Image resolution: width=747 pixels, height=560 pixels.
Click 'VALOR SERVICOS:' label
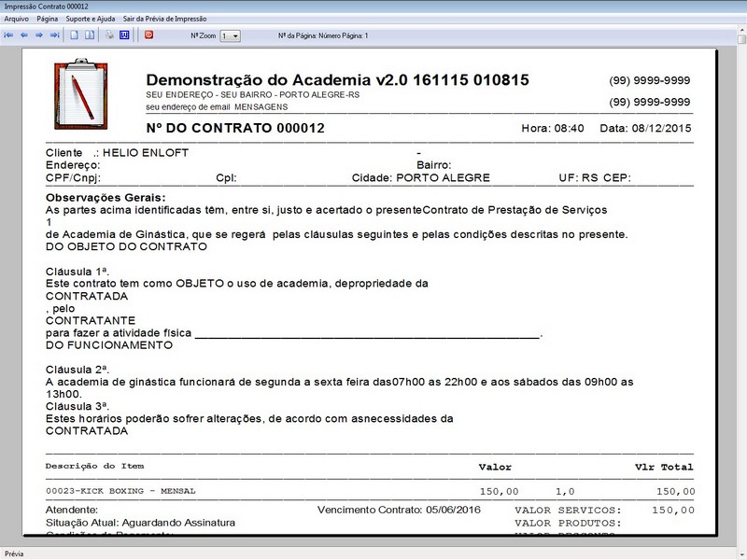(568, 511)
